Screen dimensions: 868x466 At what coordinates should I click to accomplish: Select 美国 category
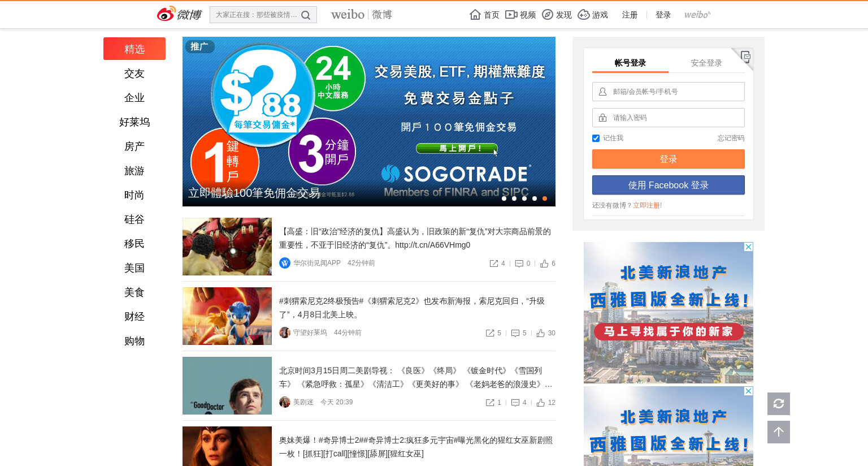coord(134,268)
